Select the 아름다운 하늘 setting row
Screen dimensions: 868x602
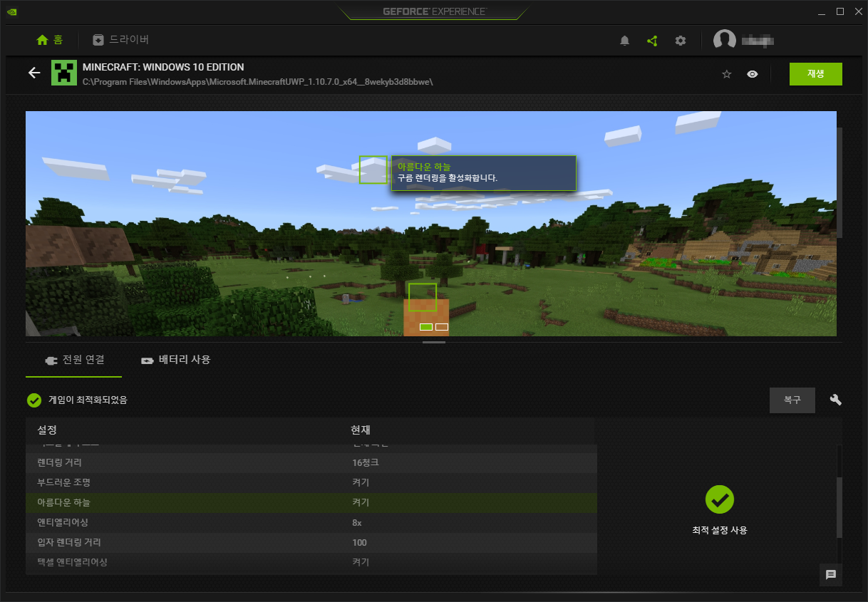click(x=311, y=502)
